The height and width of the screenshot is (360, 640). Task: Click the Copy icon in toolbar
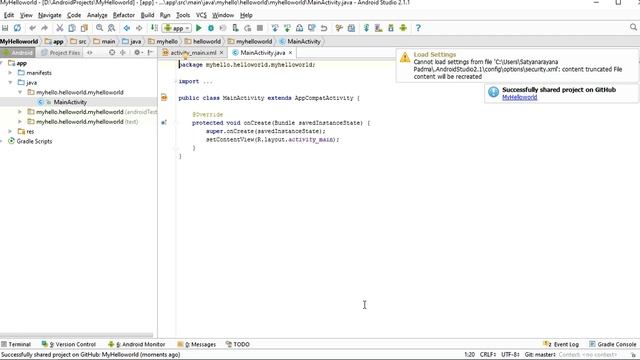(72, 28)
